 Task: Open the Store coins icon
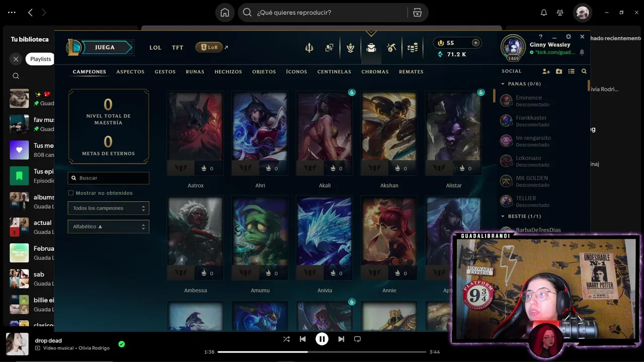tap(413, 48)
